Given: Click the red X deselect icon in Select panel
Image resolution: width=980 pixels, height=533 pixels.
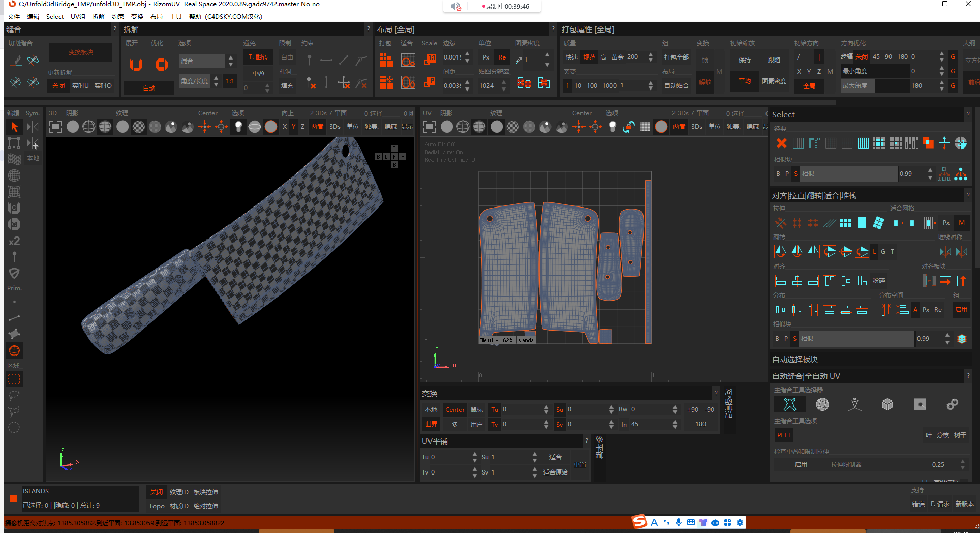Looking at the screenshot, I should coord(781,143).
